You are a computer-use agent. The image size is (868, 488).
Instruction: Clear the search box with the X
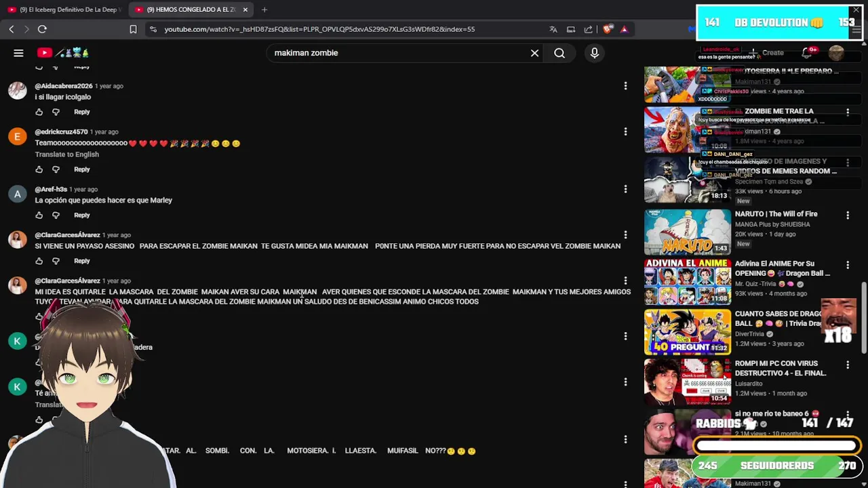click(x=534, y=53)
